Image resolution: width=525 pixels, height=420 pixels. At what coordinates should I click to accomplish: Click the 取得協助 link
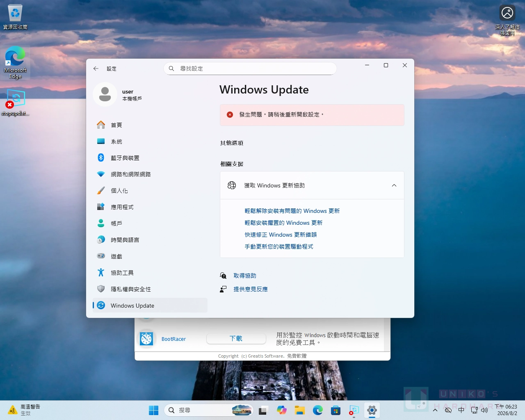pyautogui.click(x=245, y=276)
